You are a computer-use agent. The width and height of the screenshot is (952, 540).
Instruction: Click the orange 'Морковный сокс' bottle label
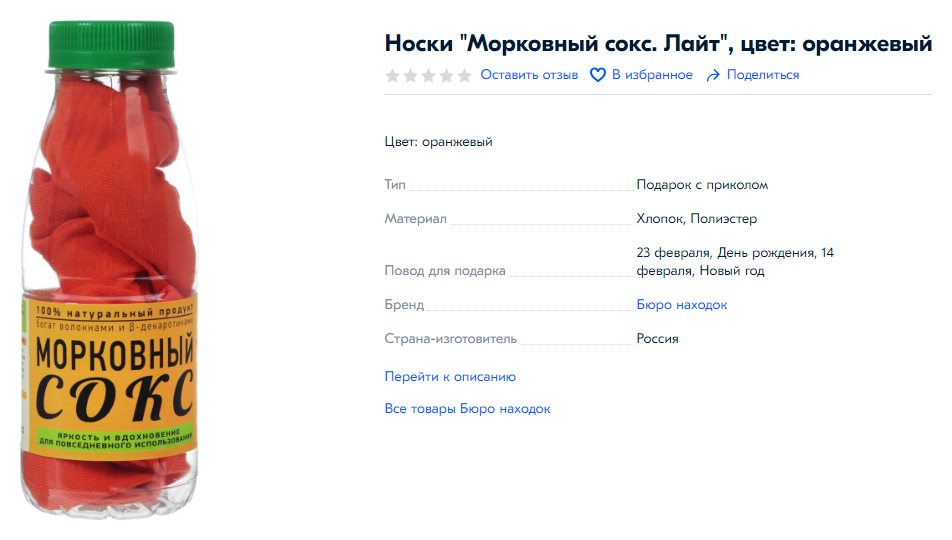[110, 375]
